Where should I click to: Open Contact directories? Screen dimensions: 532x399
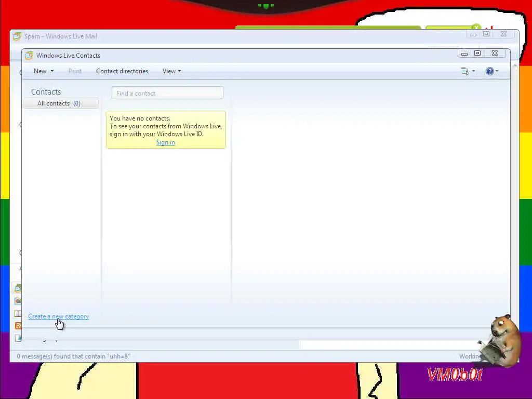tap(122, 71)
